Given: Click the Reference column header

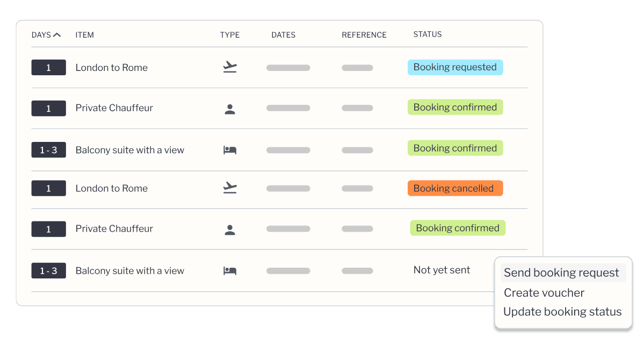Looking at the screenshot, I should 364,35.
